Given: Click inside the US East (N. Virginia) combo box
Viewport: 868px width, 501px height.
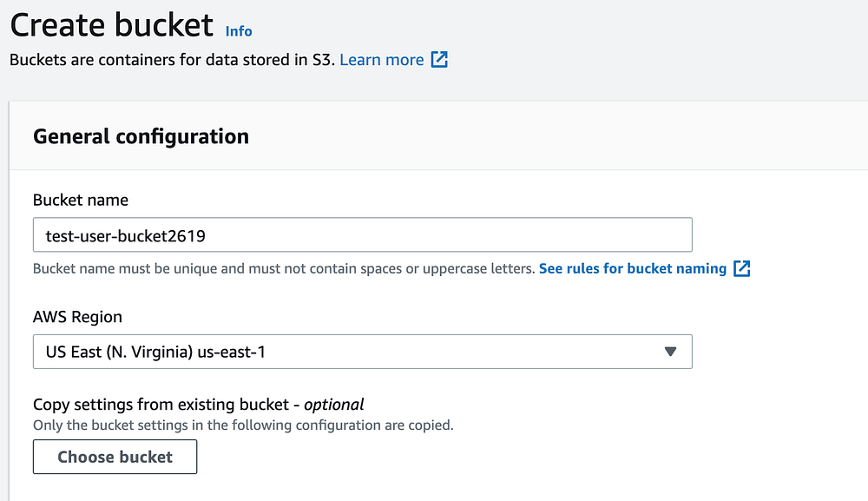Looking at the screenshot, I should pyautogui.click(x=260, y=352).
